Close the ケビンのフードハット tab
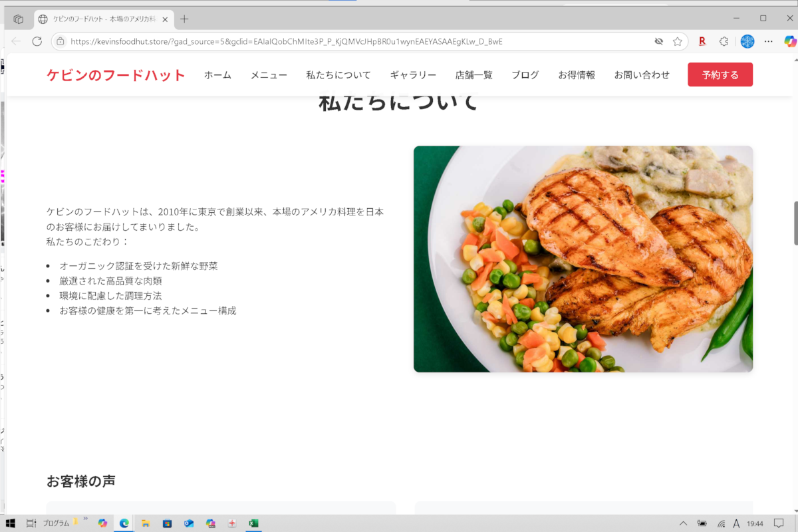This screenshot has height=532, width=798. tap(165, 19)
